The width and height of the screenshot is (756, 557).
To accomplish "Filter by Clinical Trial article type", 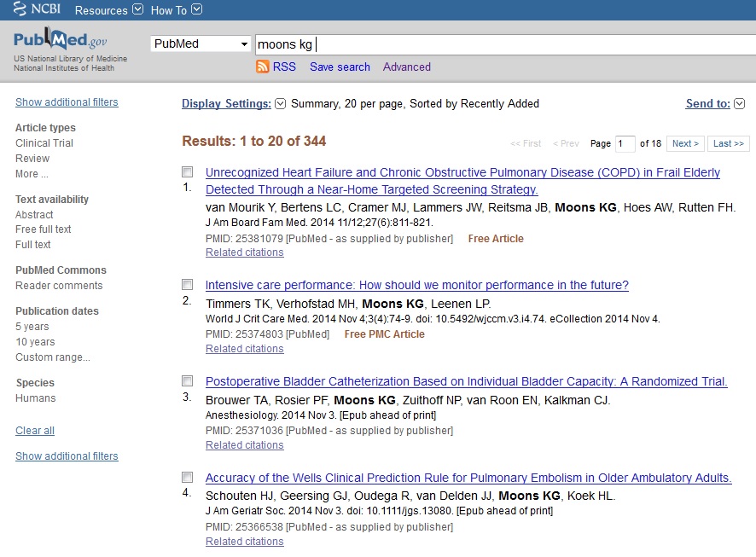I will 44,143.
